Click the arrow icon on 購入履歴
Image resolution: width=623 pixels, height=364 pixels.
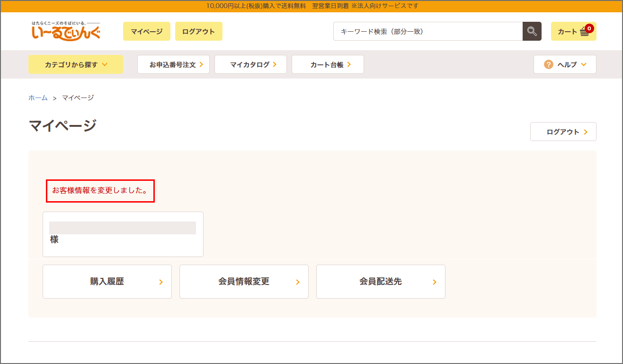point(161,282)
